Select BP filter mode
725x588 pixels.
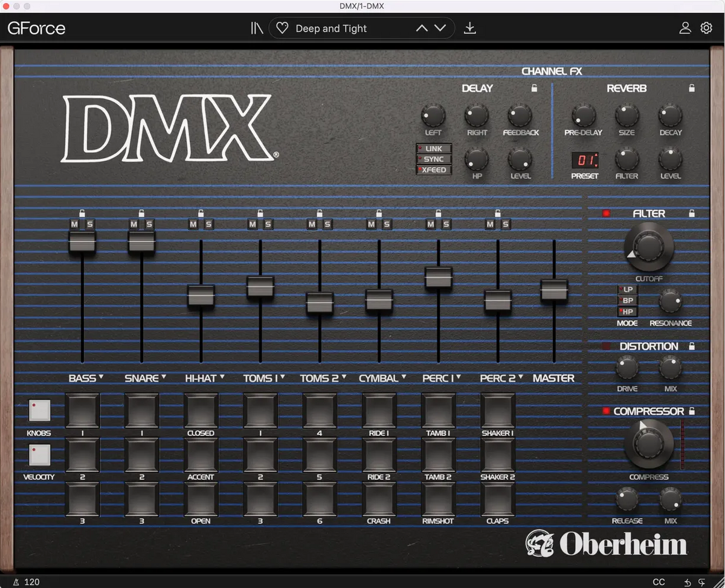tap(627, 301)
